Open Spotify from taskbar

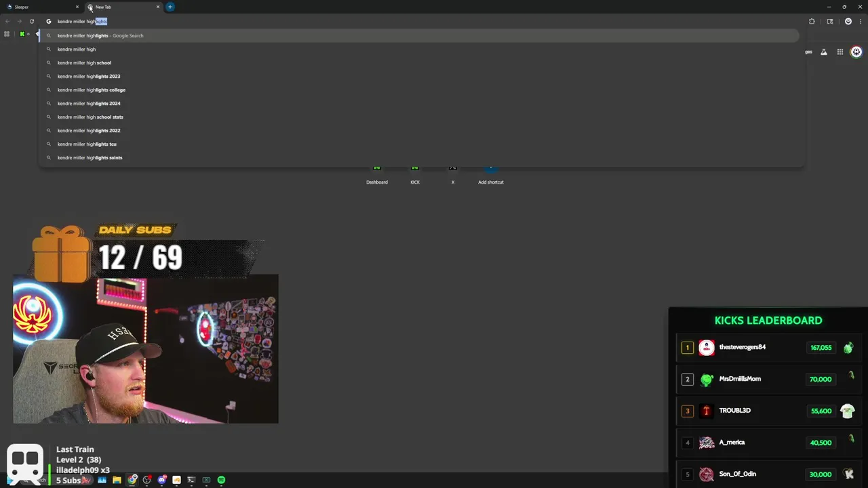221,480
